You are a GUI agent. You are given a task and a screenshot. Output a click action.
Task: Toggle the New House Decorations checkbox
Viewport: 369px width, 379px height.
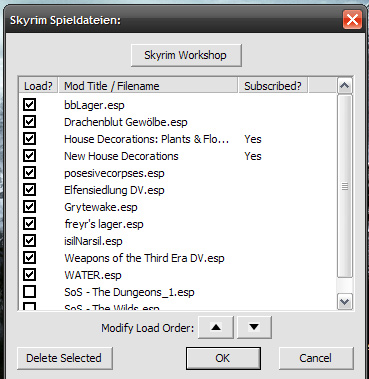pos(29,156)
